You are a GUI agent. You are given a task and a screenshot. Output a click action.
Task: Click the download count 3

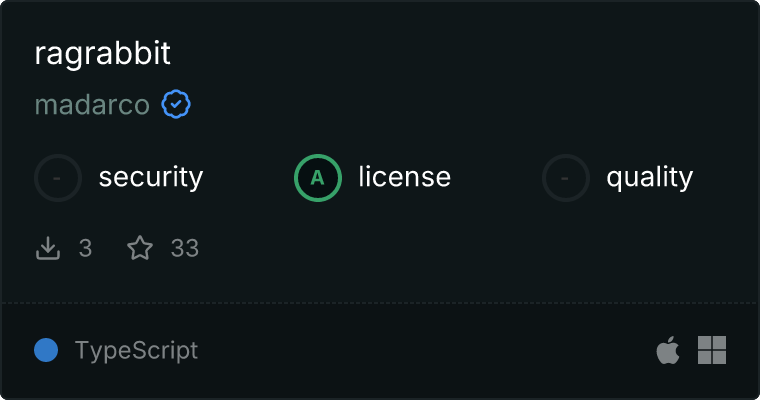[85, 248]
